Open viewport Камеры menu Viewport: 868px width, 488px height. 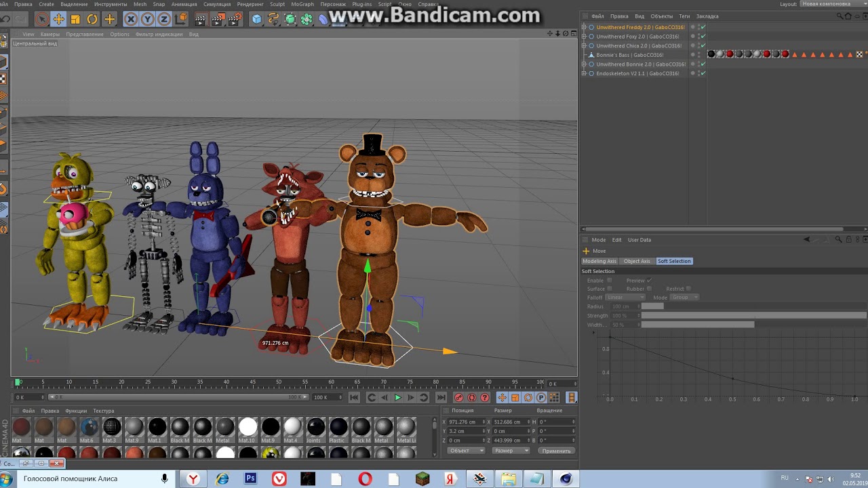[50, 34]
